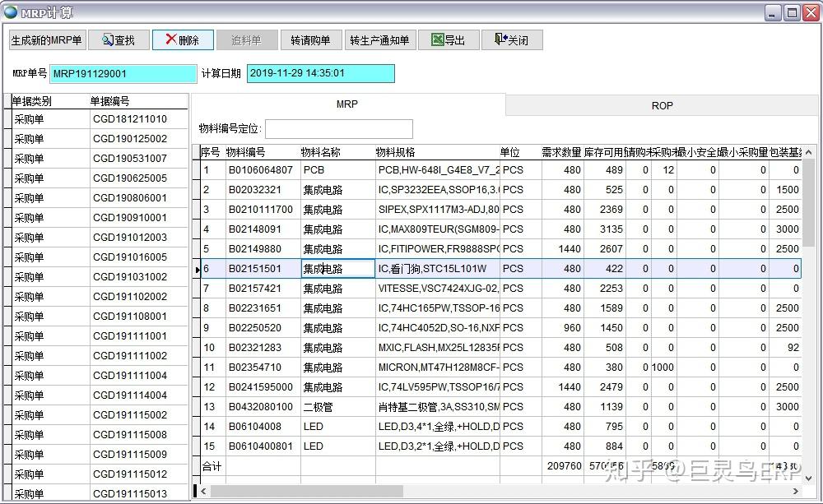Click the 物料编号 column header
823x504 pixels.
click(263, 152)
